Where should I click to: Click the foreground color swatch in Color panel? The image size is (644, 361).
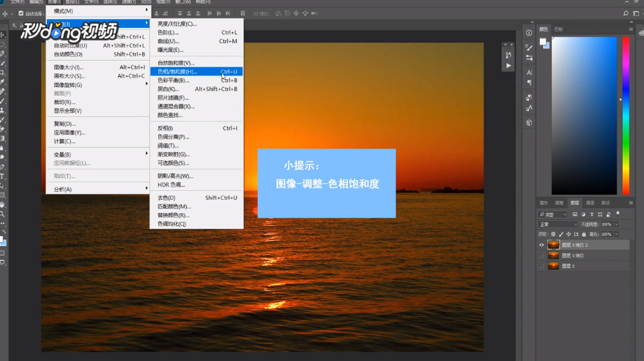[x=543, y=42]
